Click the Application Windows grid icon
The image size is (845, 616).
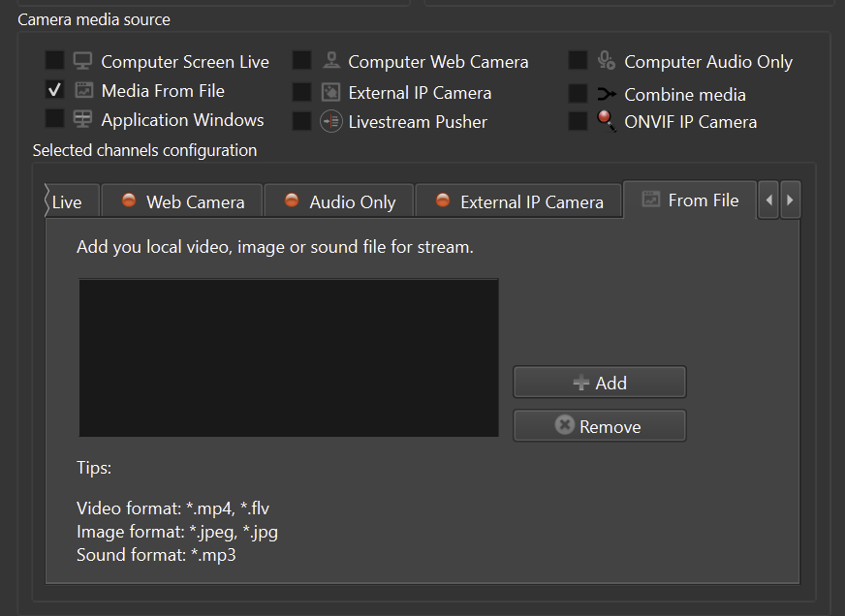(83, 119)
